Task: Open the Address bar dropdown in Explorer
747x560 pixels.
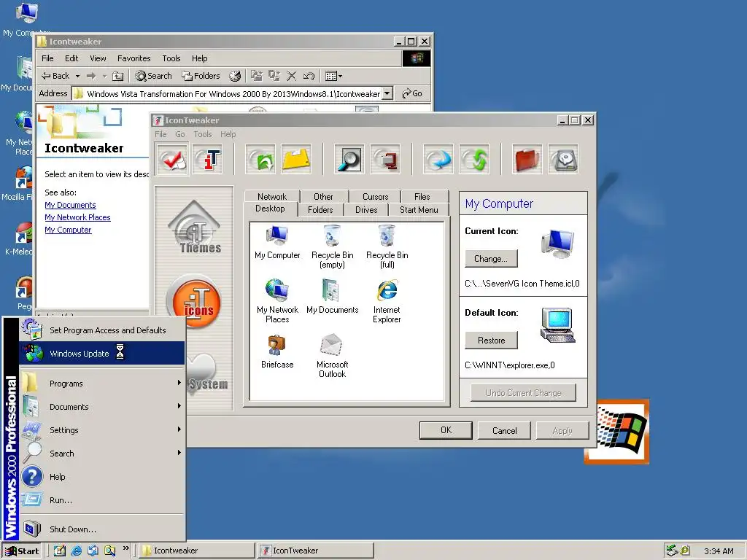Action: [388, 93]
